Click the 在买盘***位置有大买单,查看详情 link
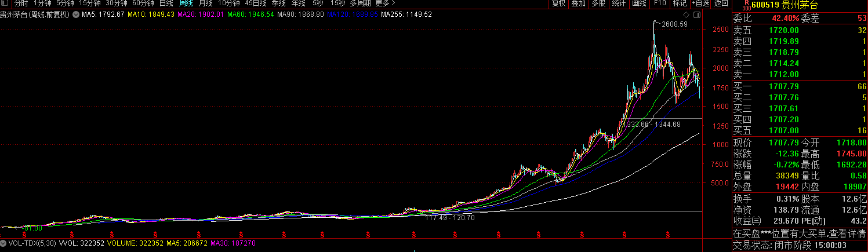 [x=800, y=233]
